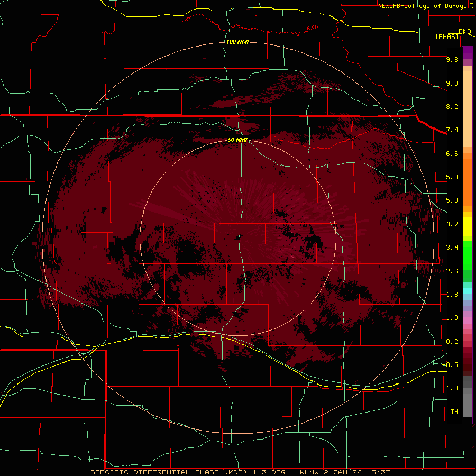
Task: Click the 2.6 value on the color scale
Action: [x=452, y=271]
